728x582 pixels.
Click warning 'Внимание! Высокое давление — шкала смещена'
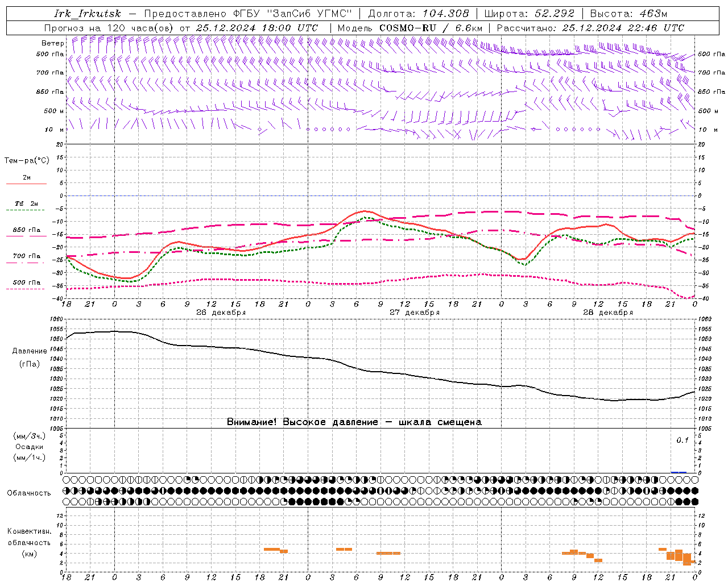354,422
